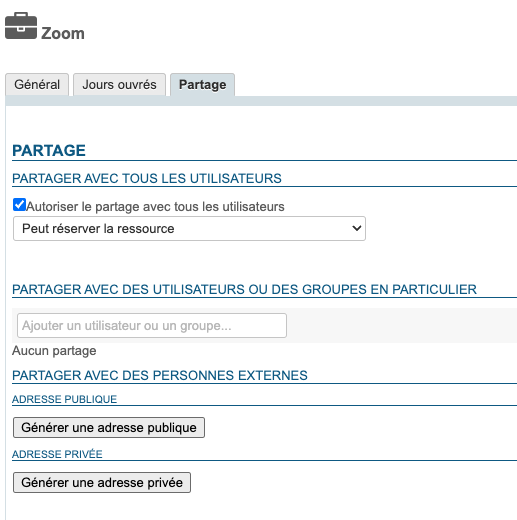
Task: Click the PARTAGE main heading
Action: 49,151
